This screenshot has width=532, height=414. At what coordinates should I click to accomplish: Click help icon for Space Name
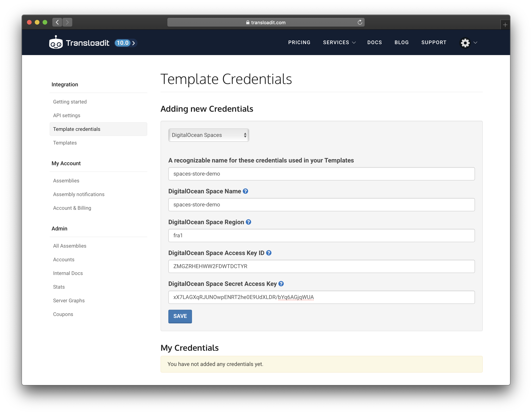click(x=245, y=191)
